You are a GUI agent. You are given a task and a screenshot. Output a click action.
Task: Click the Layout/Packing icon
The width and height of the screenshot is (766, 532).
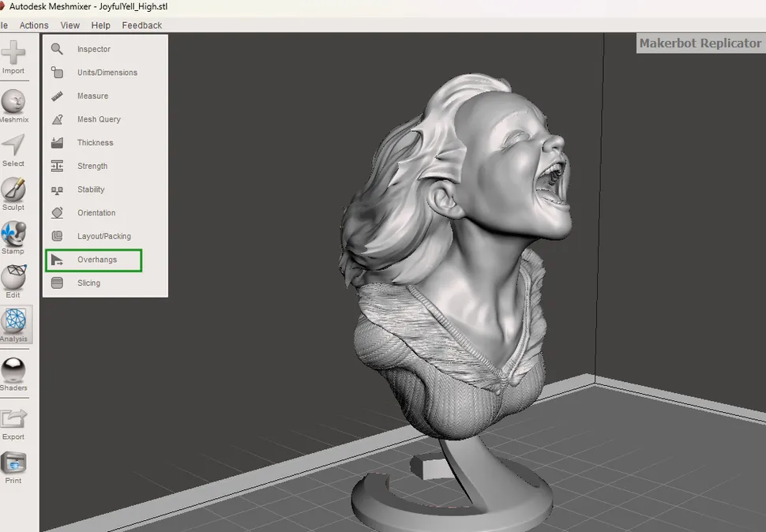click(57, 236)
